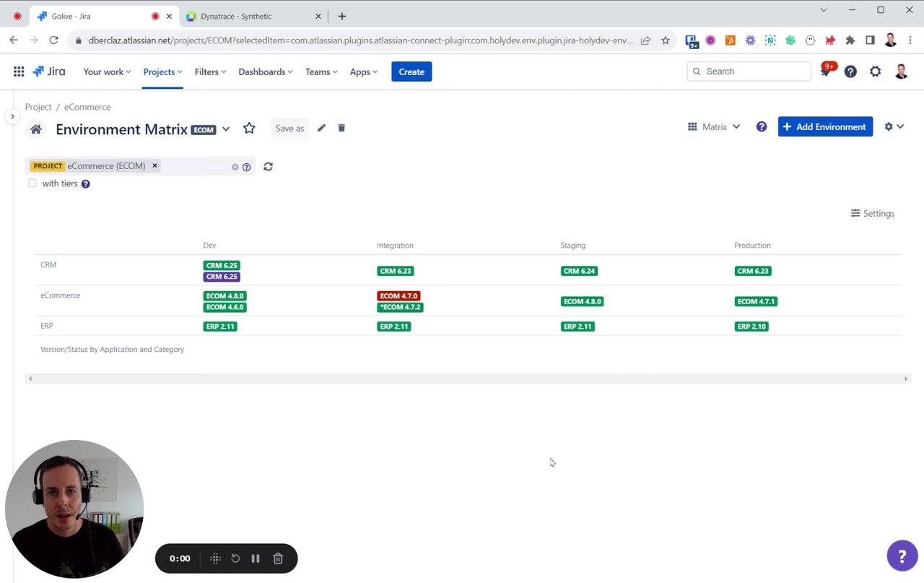Open the purple help icon beside Matrix
Screen dimensions: 924x583
[762, 126]
